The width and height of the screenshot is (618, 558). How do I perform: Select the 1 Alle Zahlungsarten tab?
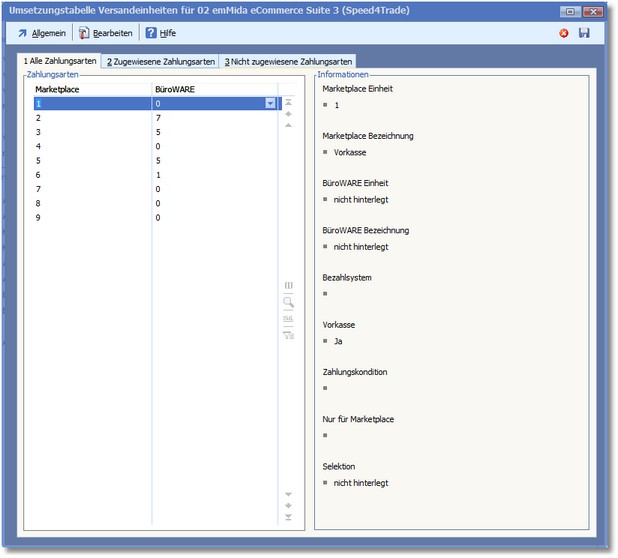pyautogui.click(x=60, y=62)
